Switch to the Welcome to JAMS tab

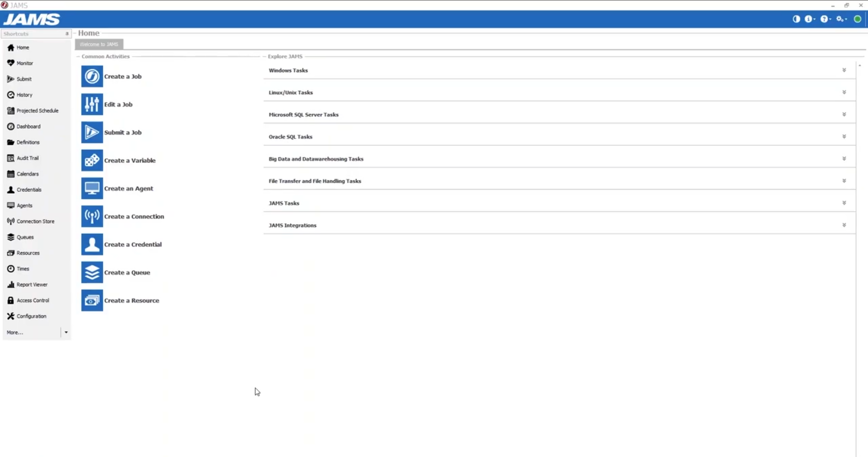(x=99, y=44)
